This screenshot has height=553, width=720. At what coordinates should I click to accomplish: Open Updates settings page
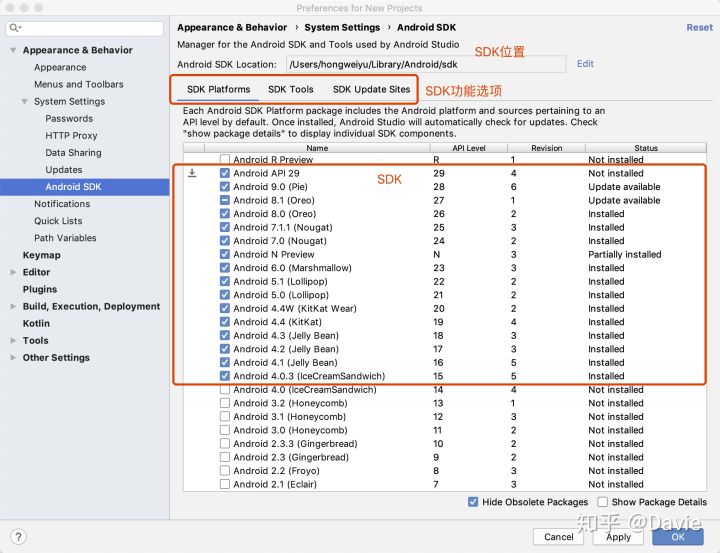point(64,169)
